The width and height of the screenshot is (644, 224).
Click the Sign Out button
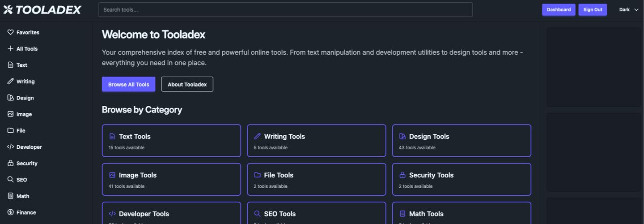[x=593, y=9]
